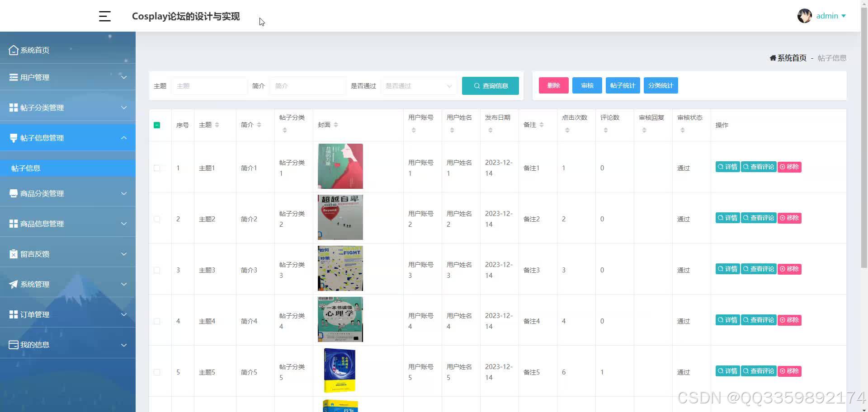Sort by 审核回复 column arrows
Image resolution: width=868 pixels, height=412 pixels.
644,130
